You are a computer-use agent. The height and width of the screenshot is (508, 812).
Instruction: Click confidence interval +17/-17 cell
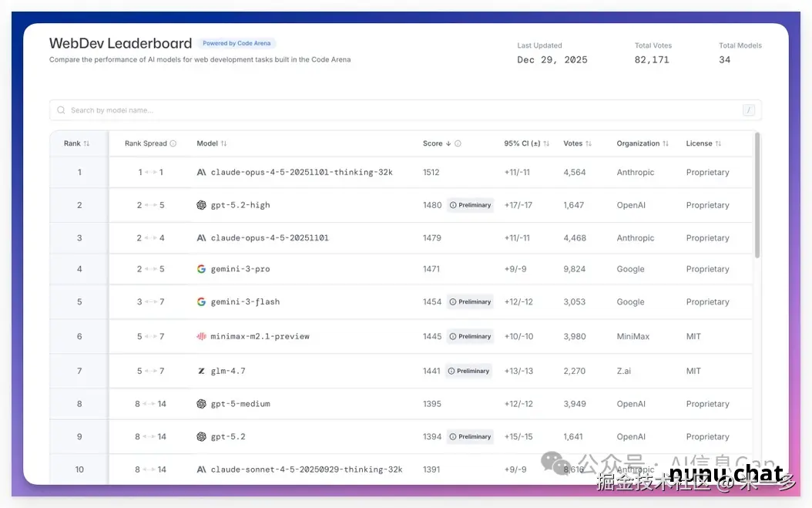pyautogui.click(x=518, y=205)
